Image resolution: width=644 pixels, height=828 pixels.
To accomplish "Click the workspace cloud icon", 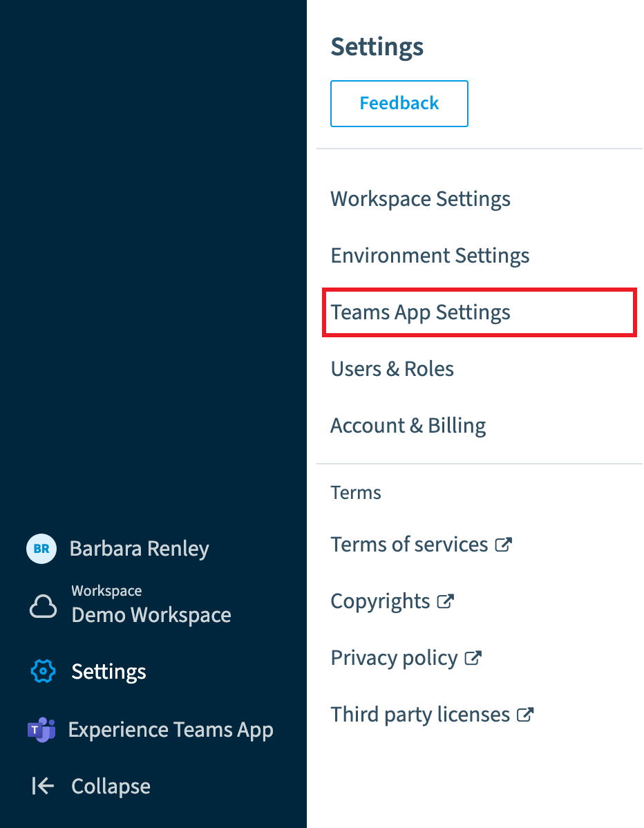I will click(x=43, y=606).
